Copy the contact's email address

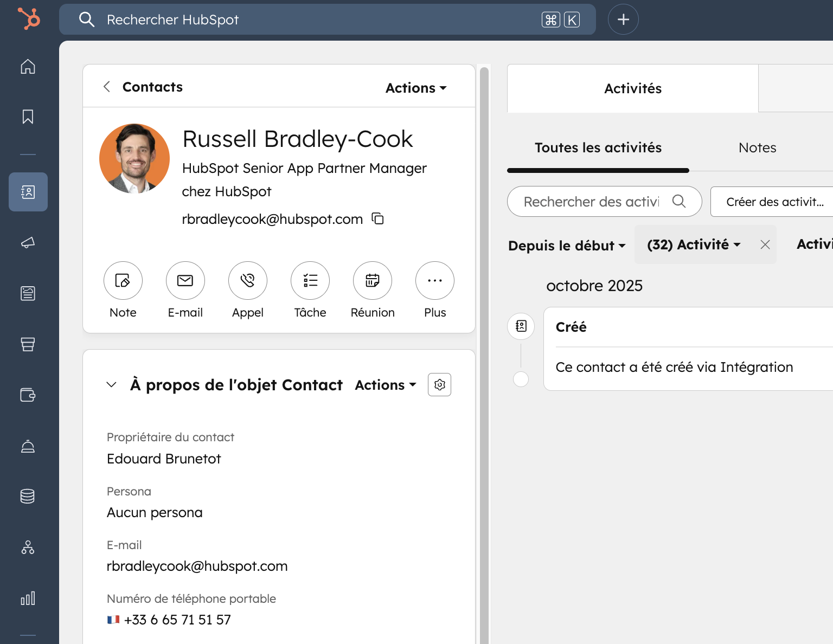[377, 218]
